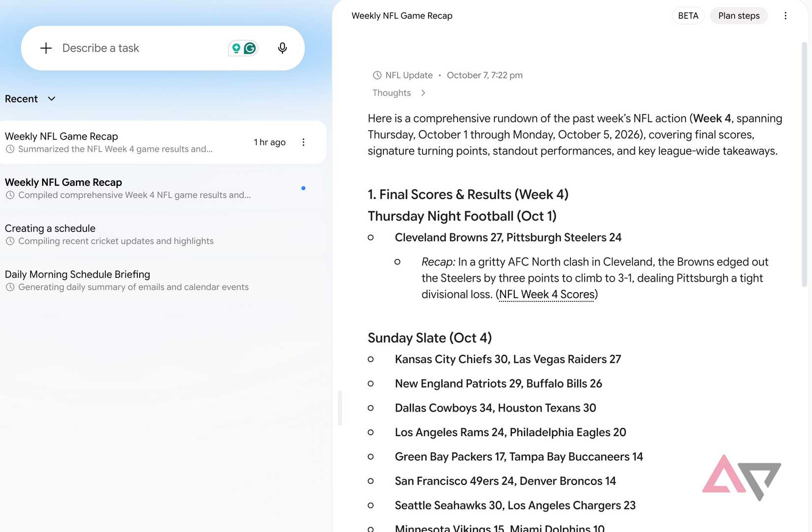Click the lightbulb extension icon in the task box
The height and width of the screenshot is (532, 812).
(x=236, y=48)
